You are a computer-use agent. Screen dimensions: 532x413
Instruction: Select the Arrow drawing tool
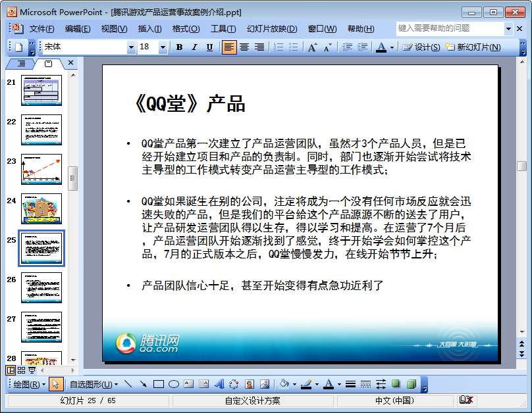tap(143, 384)
